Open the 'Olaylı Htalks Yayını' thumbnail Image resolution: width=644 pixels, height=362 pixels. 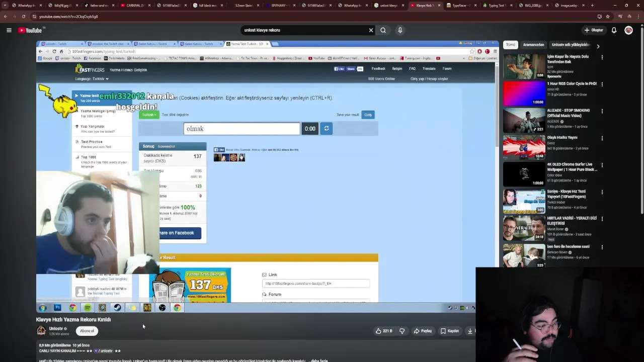[x=524, y=147]
